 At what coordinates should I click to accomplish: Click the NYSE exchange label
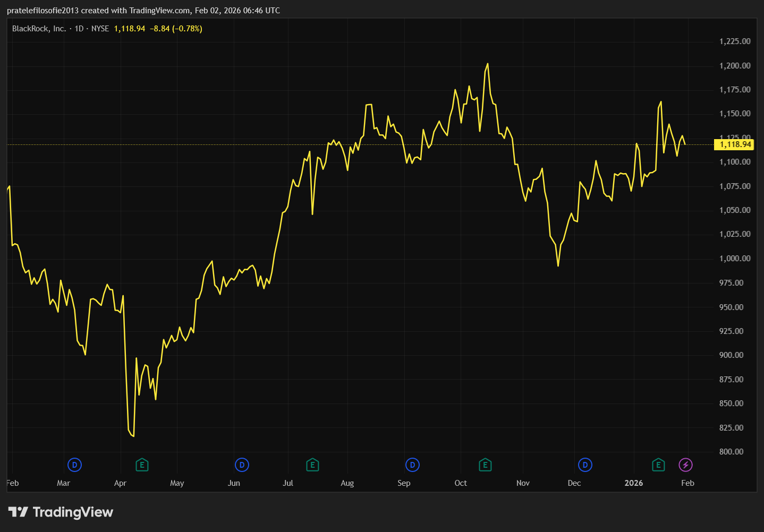pyautogui.click(x=100, y=29)
